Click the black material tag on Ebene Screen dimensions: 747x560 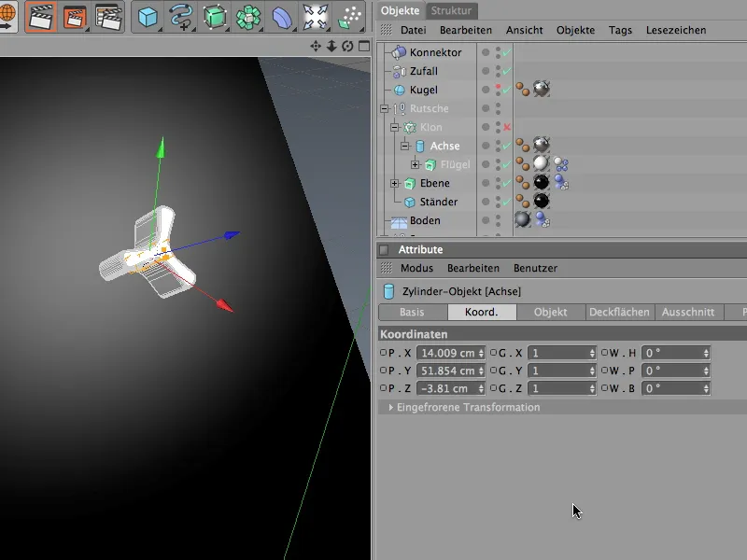[541, 183]
